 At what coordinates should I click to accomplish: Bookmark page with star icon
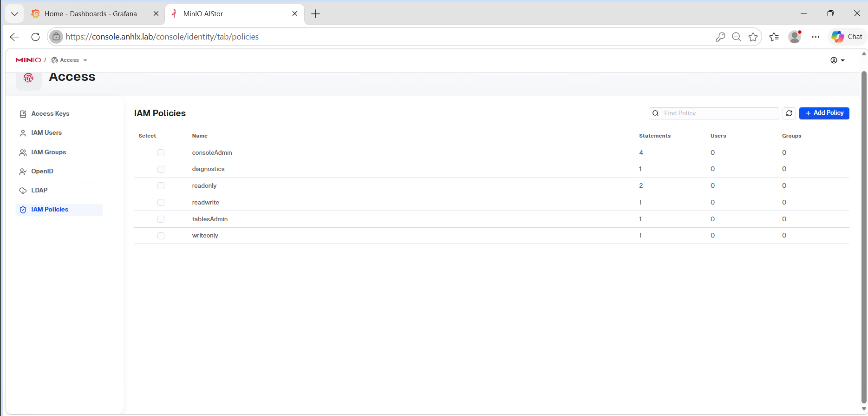coord(753,37)
